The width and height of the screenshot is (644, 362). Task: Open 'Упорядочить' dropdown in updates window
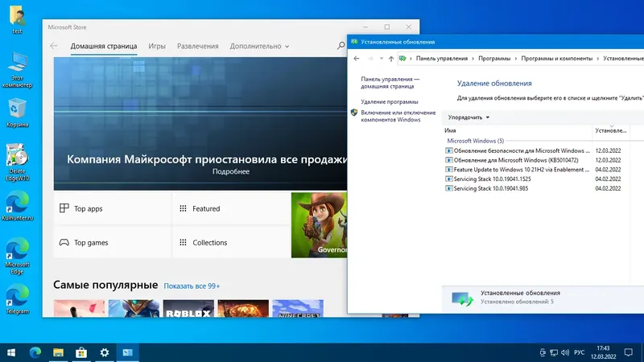pos(469,117)
